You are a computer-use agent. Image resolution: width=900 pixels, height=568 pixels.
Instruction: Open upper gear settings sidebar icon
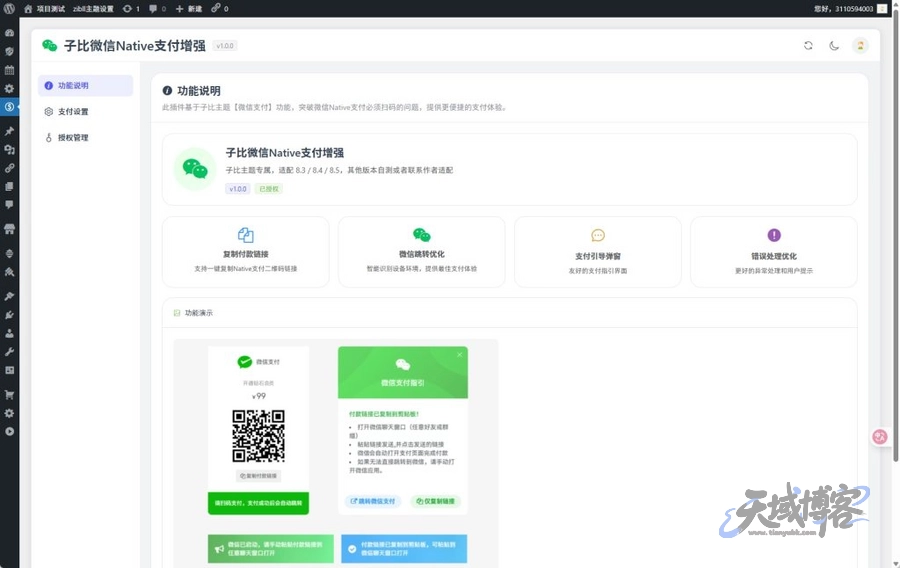(x=9, y=88)
